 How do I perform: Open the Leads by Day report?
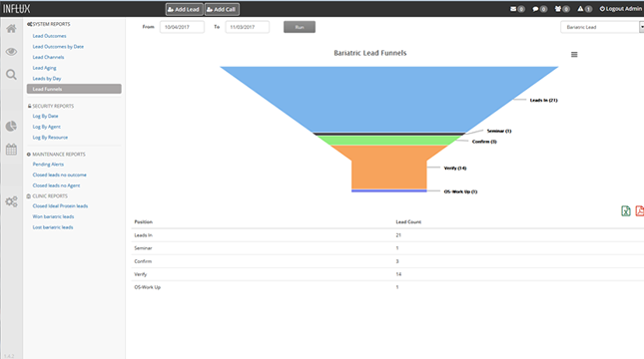click(47, 79)
